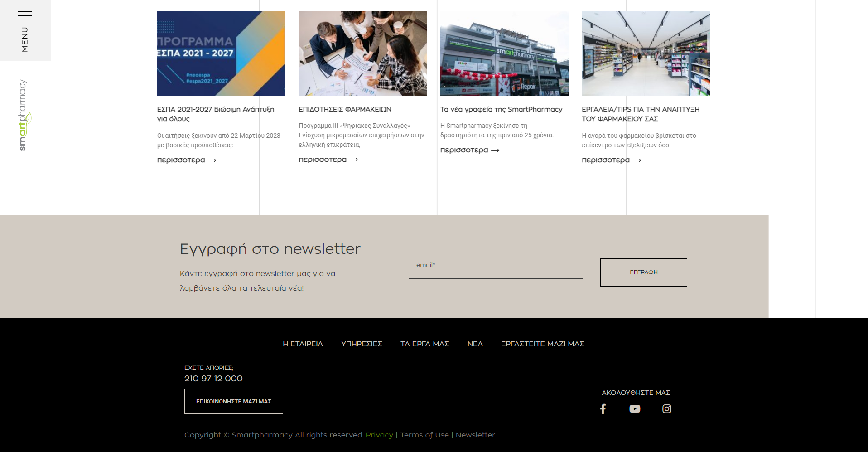Open the Newsletter footer link
868x452 pixels.
point(475,435)
